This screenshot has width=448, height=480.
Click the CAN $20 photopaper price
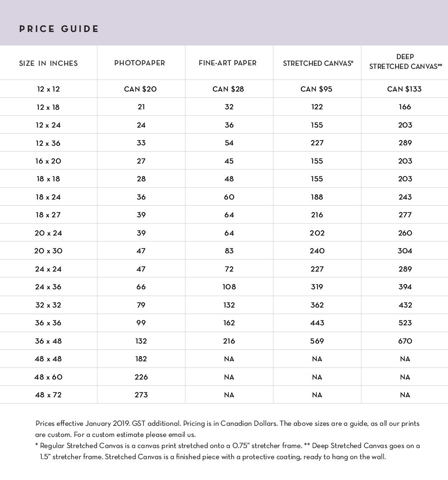140,89
